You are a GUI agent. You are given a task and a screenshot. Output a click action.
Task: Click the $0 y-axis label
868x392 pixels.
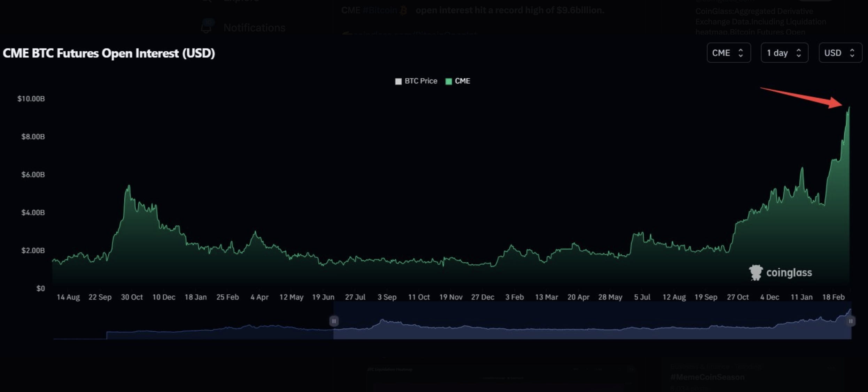click(40, 288)
